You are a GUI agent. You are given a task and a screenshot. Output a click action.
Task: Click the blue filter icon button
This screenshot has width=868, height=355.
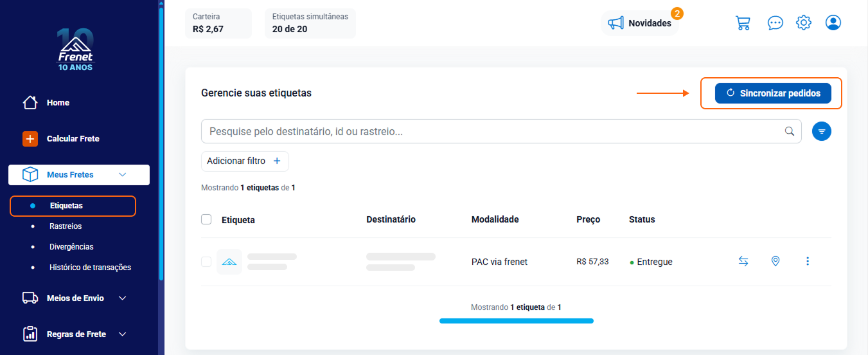coord(822,131)
